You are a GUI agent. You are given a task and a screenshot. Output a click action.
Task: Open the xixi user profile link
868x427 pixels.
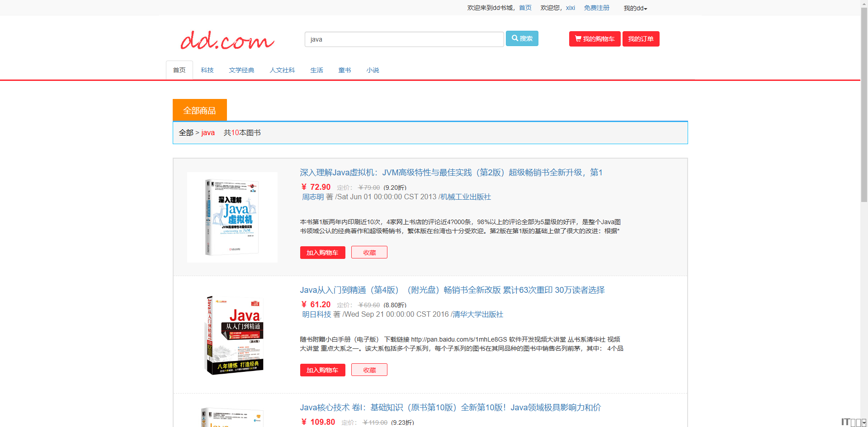tap(570, 8)
